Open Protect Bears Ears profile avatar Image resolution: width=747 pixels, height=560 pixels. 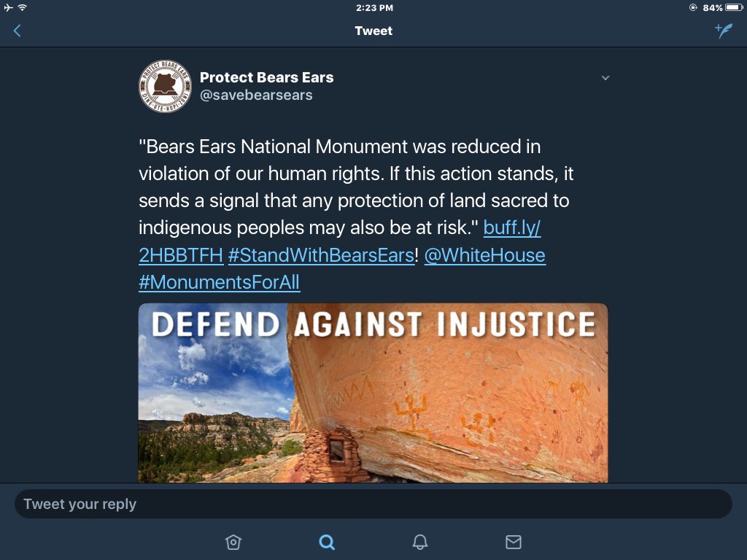[x=165, y=86]
